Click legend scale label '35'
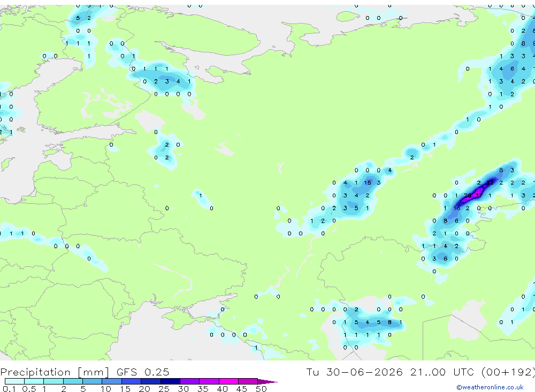 203,389
